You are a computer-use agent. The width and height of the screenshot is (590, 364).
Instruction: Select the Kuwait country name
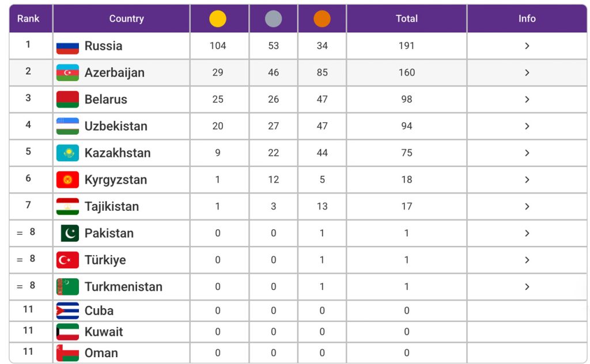click(104, 332)
